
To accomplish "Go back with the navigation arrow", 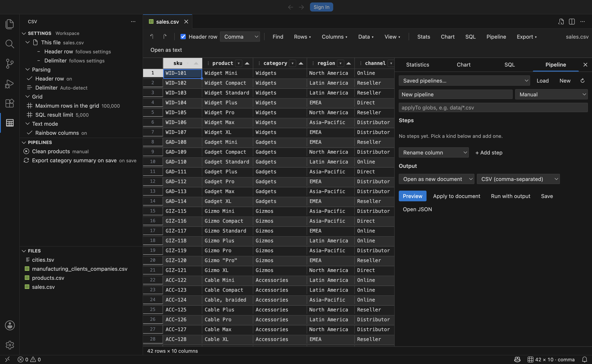I will point(291,7).
